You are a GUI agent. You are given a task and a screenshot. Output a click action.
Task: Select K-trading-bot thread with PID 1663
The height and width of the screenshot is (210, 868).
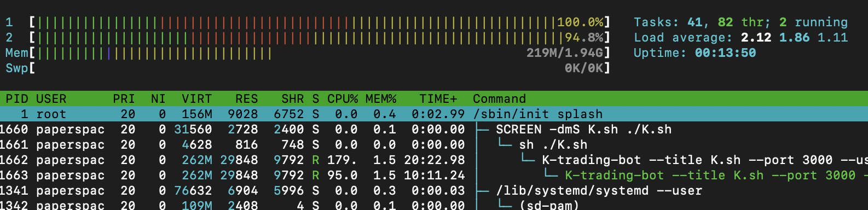[434, 176]
